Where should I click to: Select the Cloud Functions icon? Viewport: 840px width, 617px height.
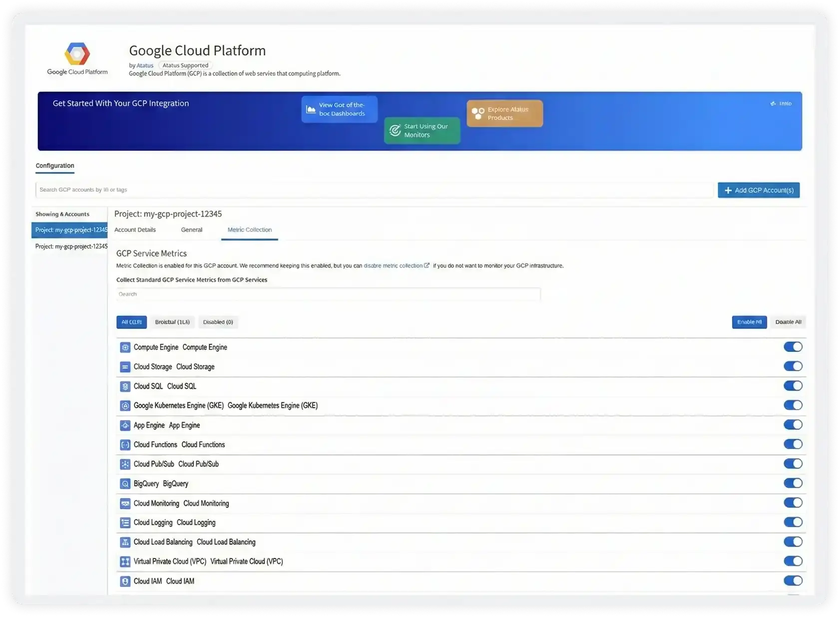pyautogui.click(x=125, y=444)
